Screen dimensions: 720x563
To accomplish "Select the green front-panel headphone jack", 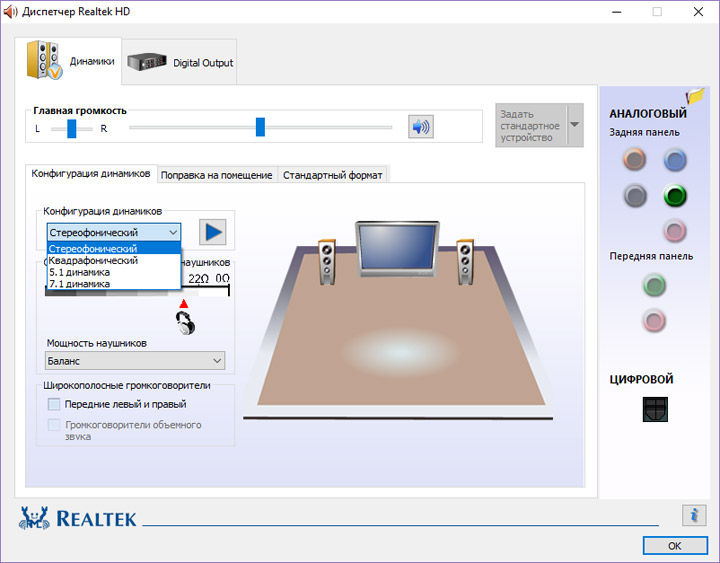I will coord(654,285).
